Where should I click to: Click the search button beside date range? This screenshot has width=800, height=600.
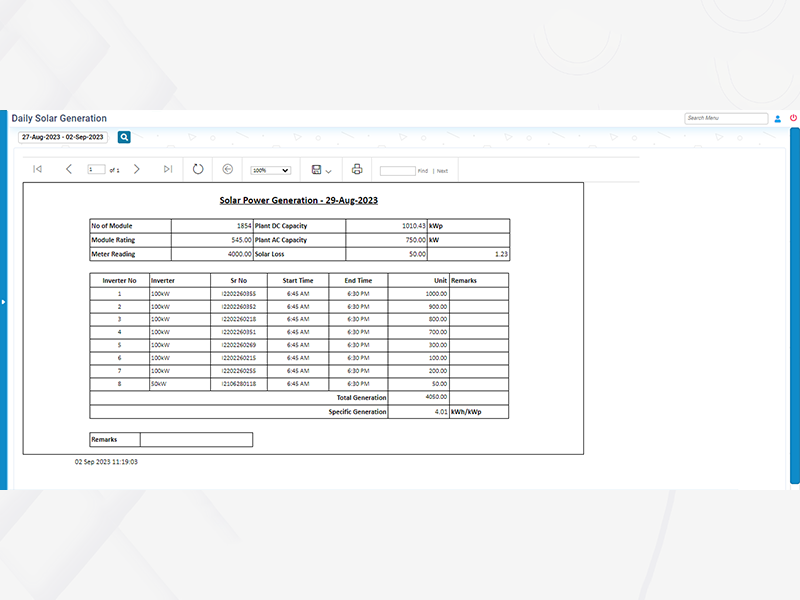click(x=124, y=137)
